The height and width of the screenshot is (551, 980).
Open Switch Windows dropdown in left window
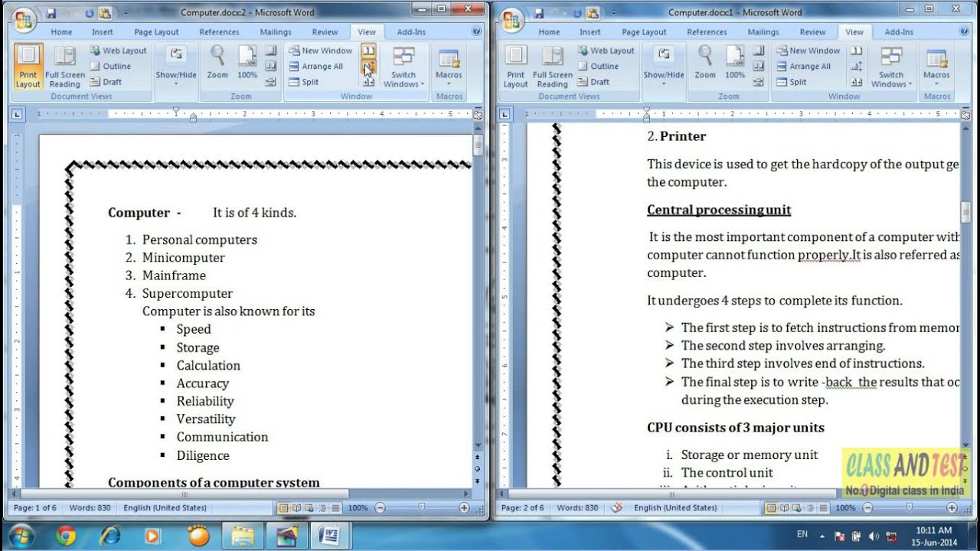403,67
